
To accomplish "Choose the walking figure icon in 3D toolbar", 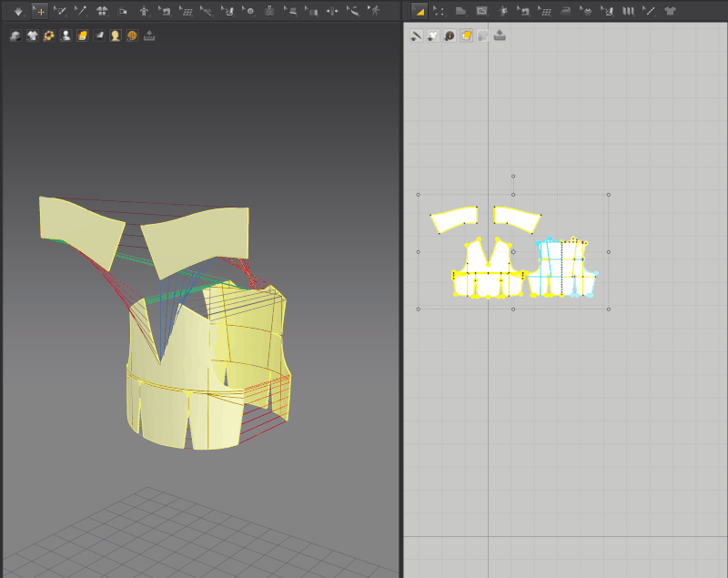I will pos(375,11).
